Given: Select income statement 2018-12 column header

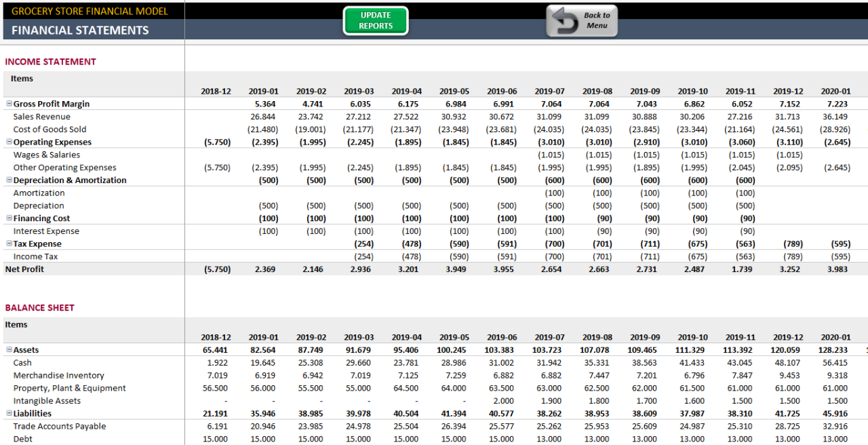Looking at the screenshot, I should tap(216, 91).
